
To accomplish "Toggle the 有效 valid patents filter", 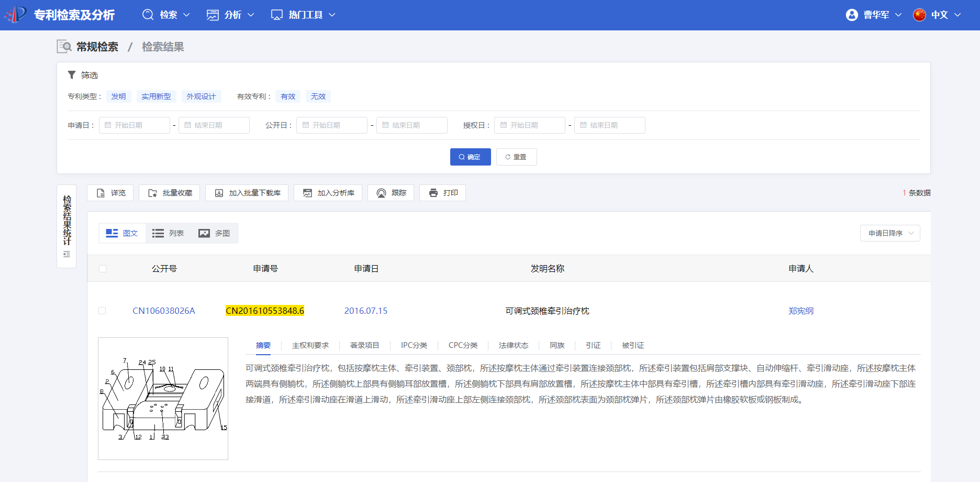I will 288,96.
